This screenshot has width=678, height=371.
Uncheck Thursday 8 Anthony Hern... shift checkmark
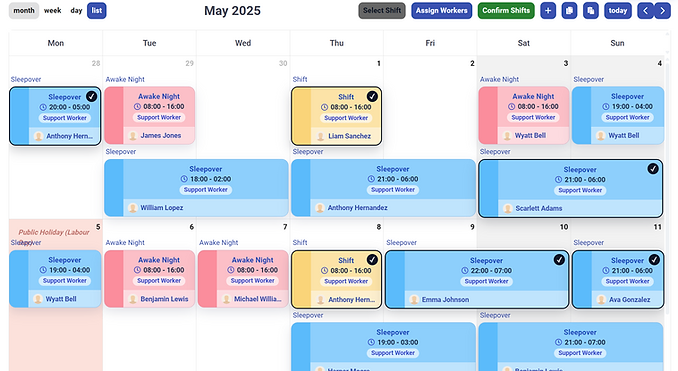(372, 259)
